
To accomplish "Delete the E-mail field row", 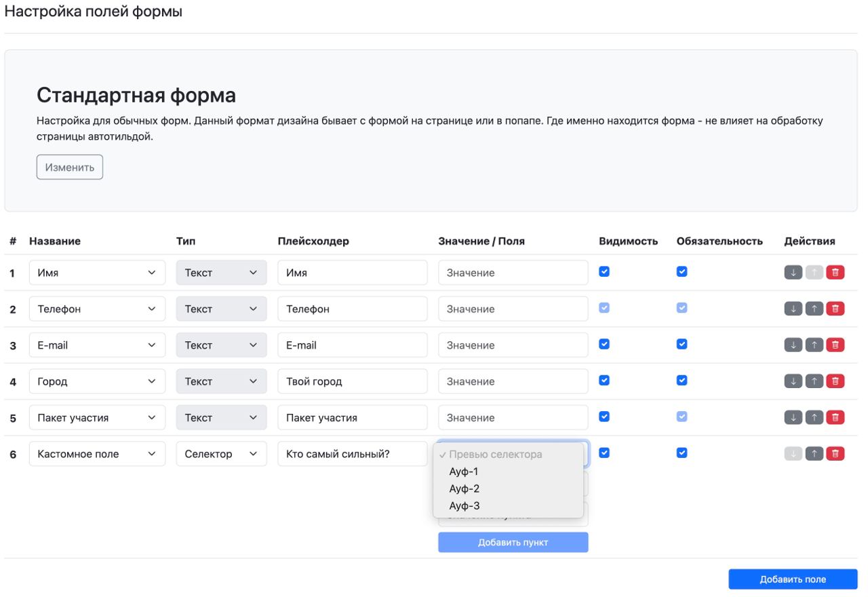I will (835, 345).
